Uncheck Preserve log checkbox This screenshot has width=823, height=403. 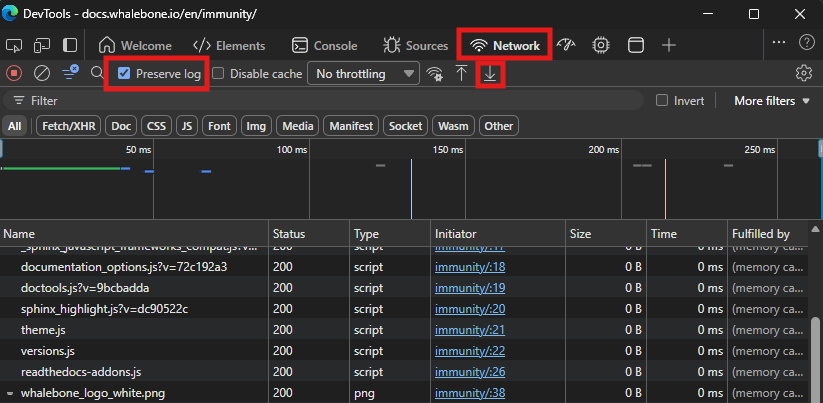[124, 73]
